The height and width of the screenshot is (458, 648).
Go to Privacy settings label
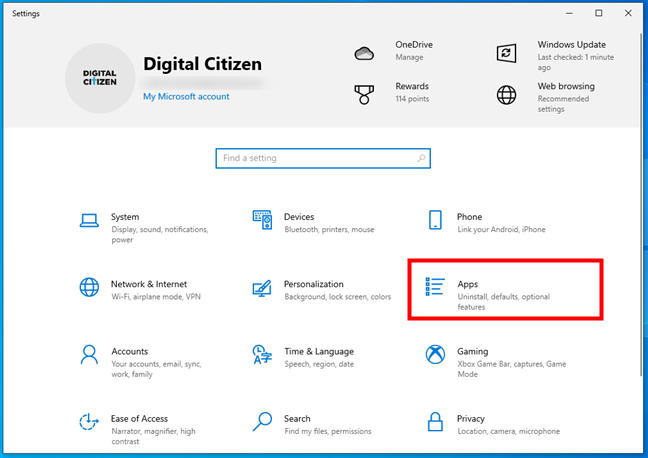[470, 419]
